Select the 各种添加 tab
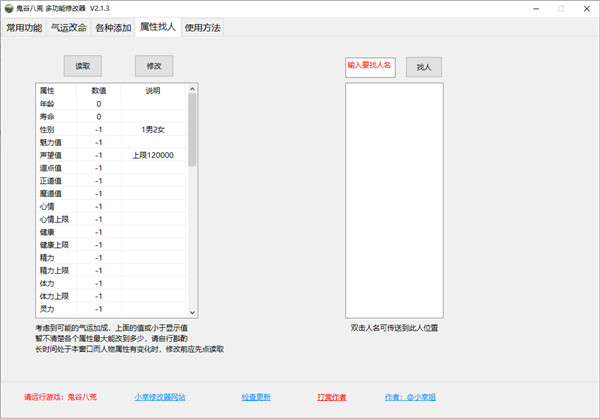 click(112, 28)
